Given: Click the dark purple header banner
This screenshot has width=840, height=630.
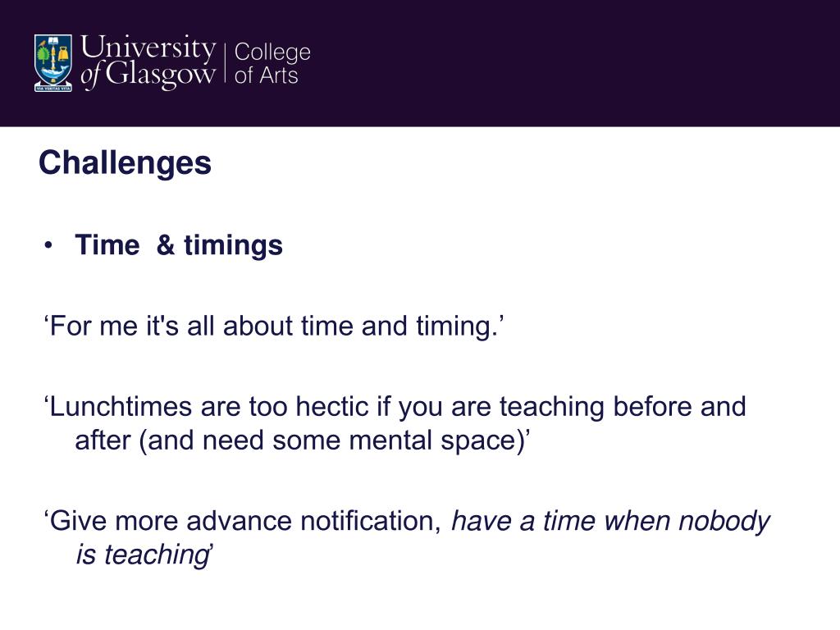Looking at the screenshot, I should pos(420,63).
